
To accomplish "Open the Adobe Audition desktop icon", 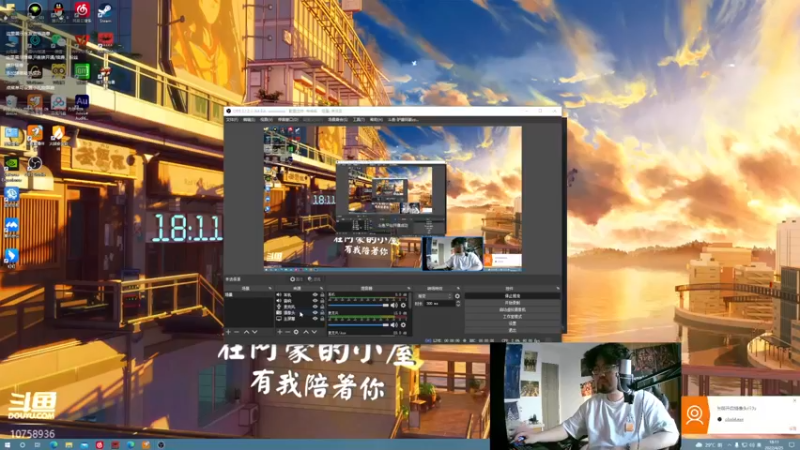I will [82, 101].
